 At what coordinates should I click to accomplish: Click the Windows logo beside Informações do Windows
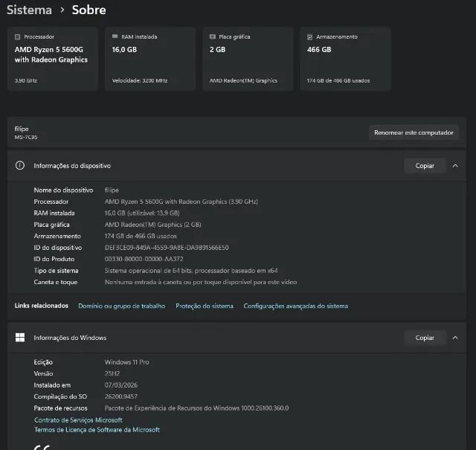pyautogui.click(x=20, y=338)
